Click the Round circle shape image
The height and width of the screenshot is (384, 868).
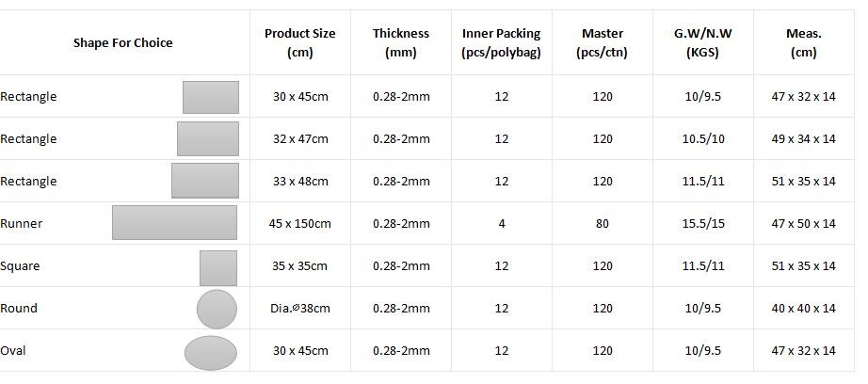tap(217, 309)
